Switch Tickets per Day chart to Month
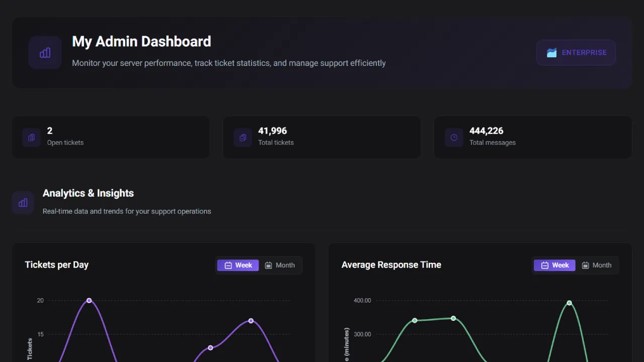The image size is (644, 362). click(280, 265)
